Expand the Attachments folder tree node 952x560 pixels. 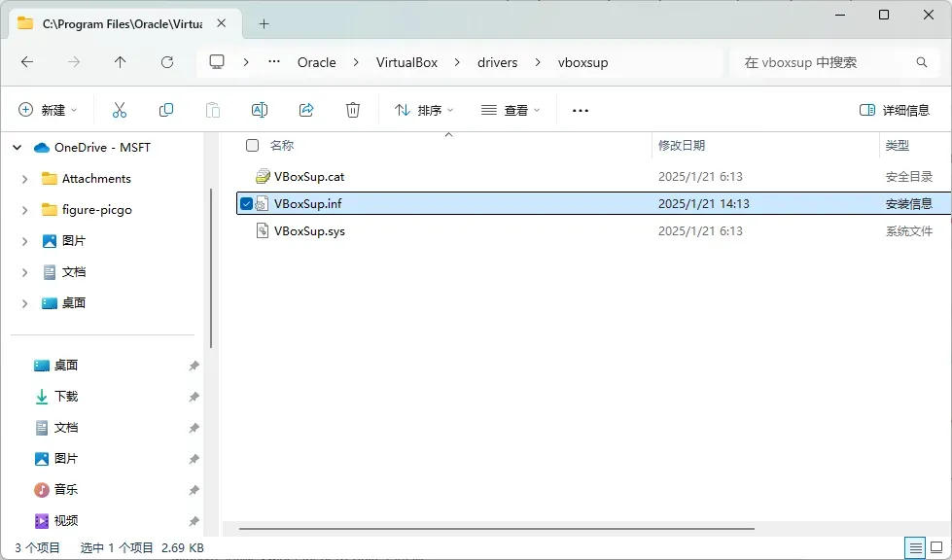tap(25, 179)
